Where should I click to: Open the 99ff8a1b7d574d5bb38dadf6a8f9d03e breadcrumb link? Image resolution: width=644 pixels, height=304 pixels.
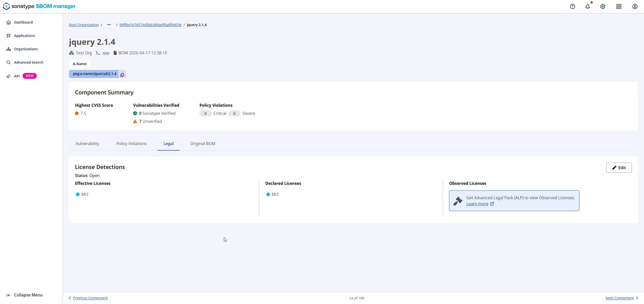pyautogui.click(x=150, y=25)
